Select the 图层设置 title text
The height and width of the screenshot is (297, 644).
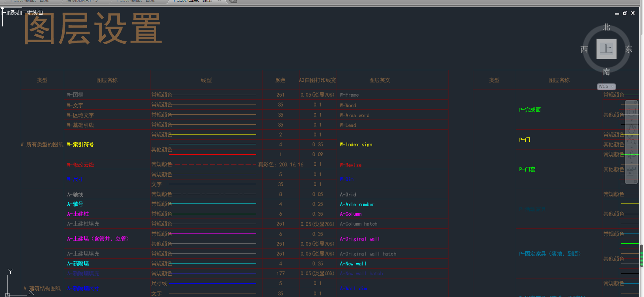[x=93, y=28]
